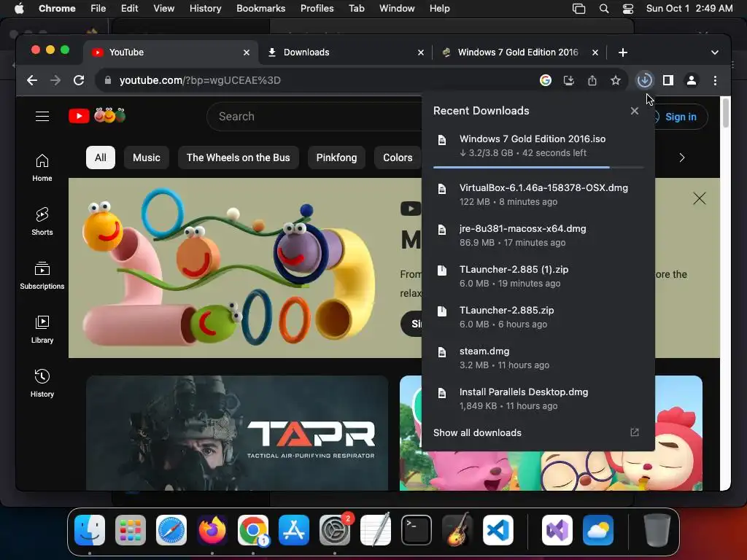
Task: Dismiss the YouTube promo banner
Action: coord(700,198)
